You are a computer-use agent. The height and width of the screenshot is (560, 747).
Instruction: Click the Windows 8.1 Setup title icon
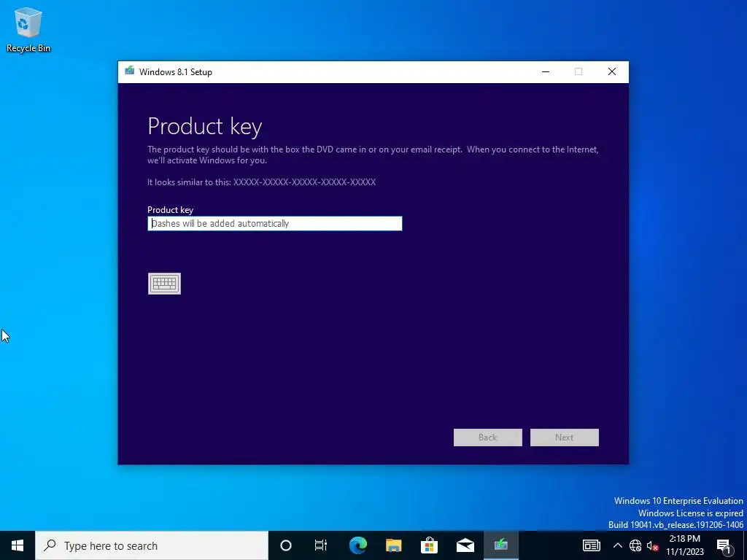tap(130, 71)
